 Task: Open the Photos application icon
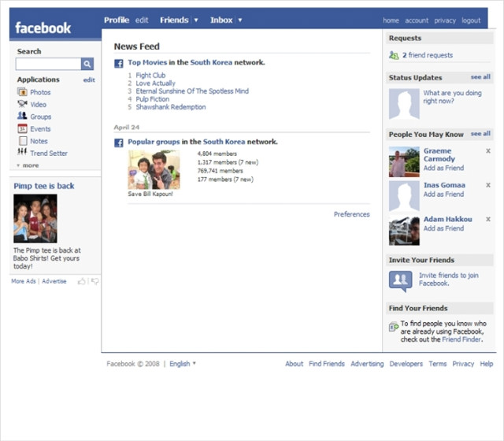[22, 92]
